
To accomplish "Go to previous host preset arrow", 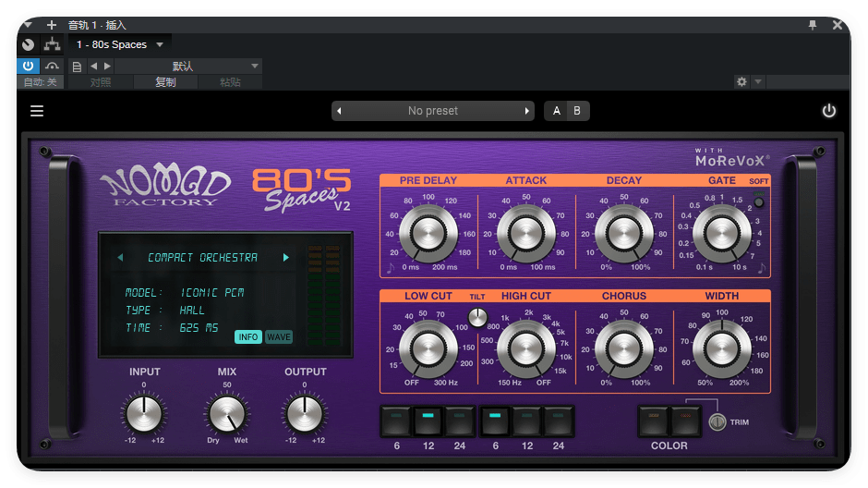I will [93, 66].
